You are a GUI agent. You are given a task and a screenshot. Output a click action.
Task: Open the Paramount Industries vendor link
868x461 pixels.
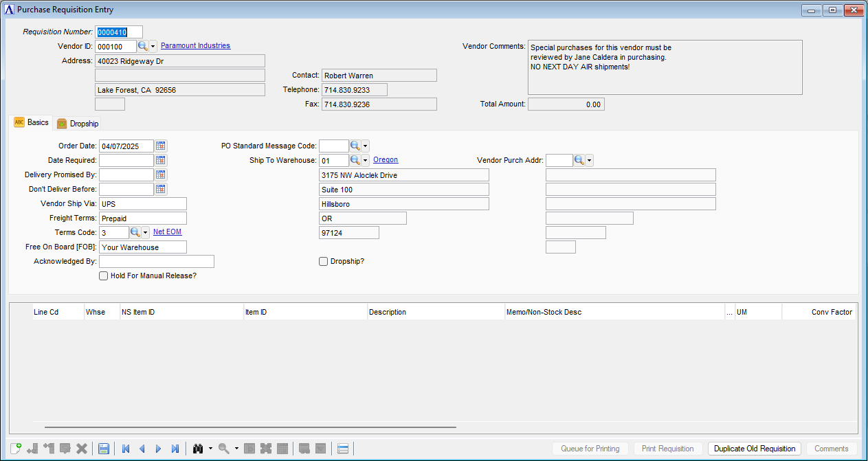[195, 46]
